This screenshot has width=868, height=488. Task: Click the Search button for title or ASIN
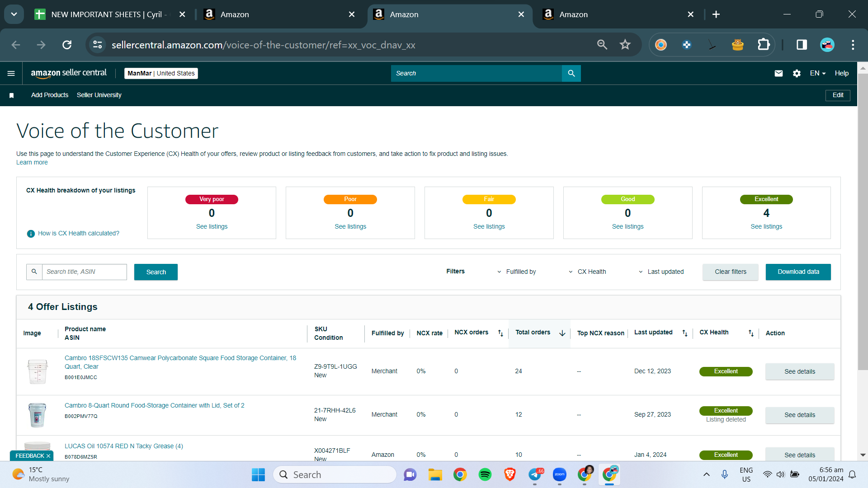[156, 272]
